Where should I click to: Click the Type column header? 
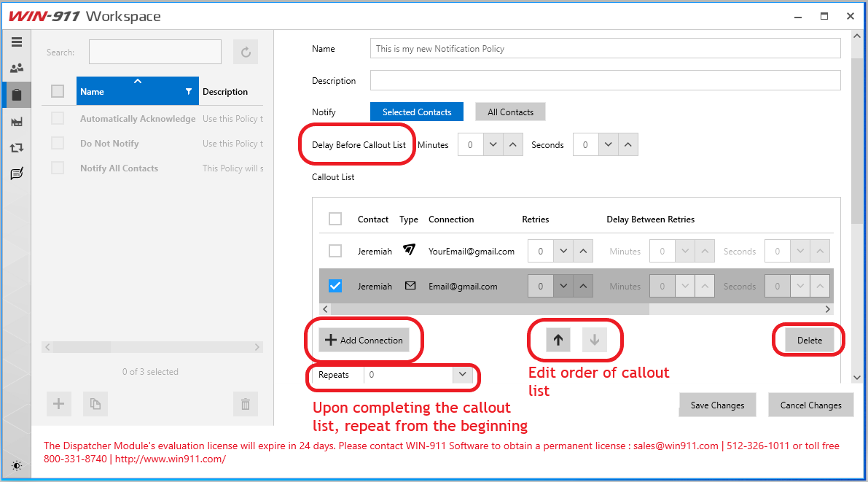409,219
